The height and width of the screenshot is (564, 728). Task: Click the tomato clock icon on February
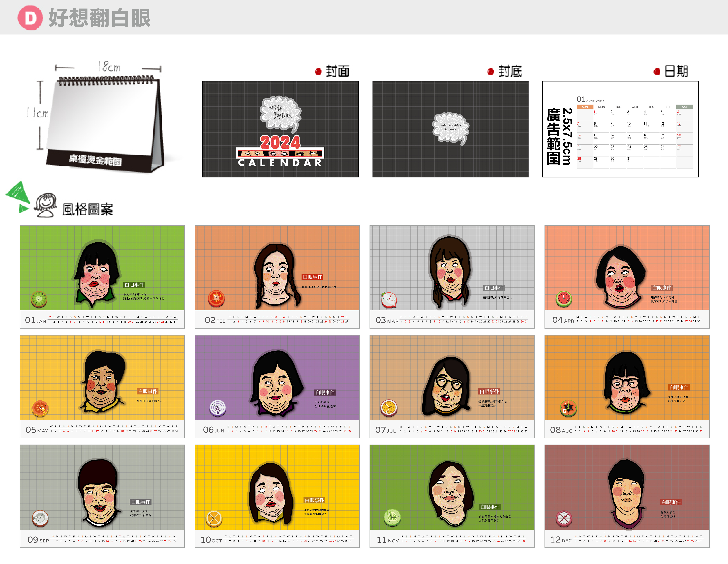click(216, 299)
